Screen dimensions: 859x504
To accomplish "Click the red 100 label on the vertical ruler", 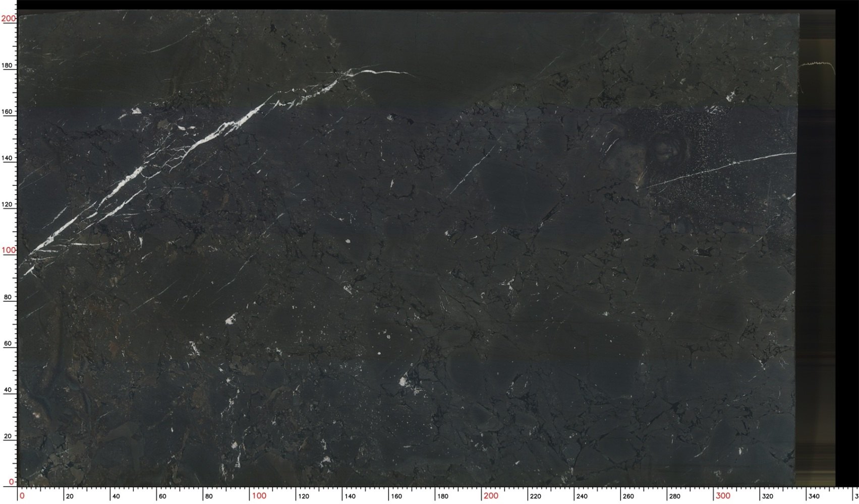I will [9, 250].
